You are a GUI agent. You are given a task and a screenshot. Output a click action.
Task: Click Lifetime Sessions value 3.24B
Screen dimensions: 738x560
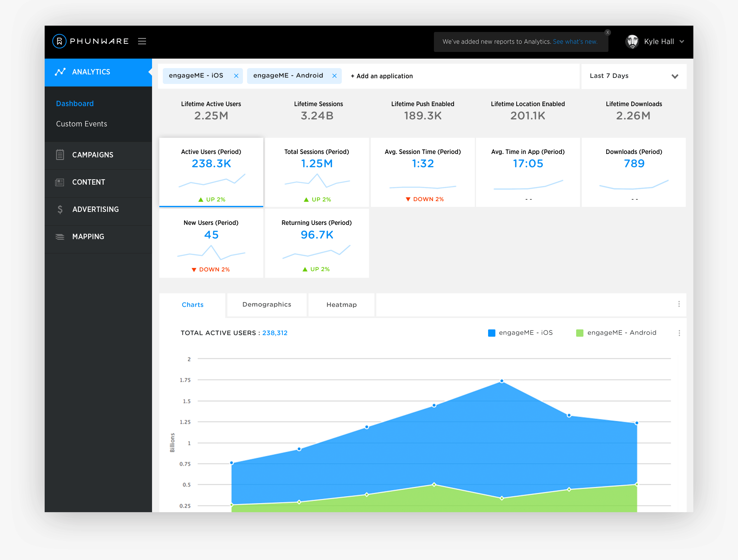coord(317,116)
